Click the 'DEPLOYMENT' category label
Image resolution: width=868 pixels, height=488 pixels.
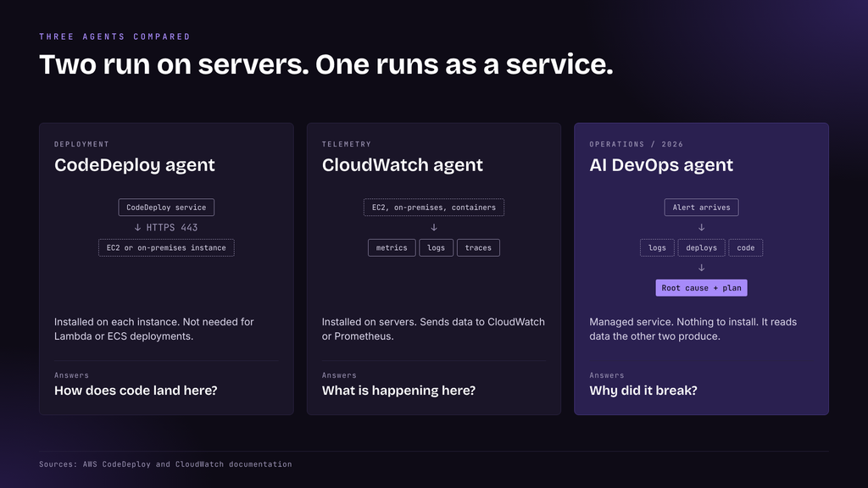[82, 144]
